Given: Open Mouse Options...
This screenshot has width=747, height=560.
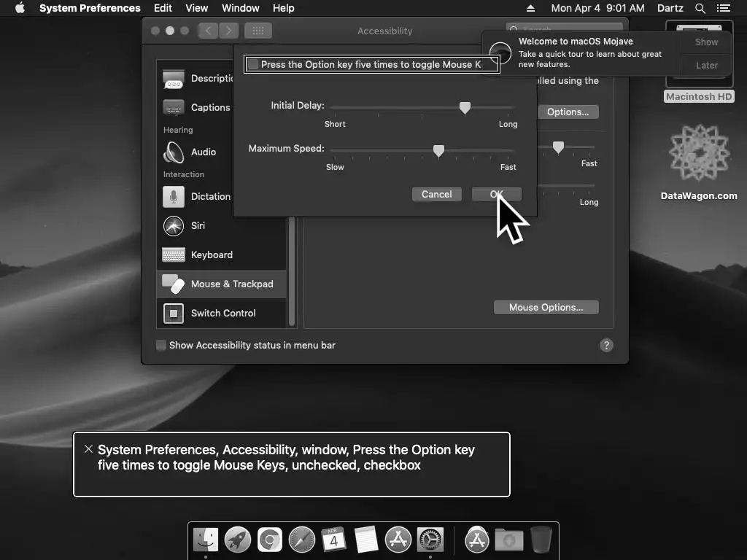Looking at the screenshot, I should 546,307.
